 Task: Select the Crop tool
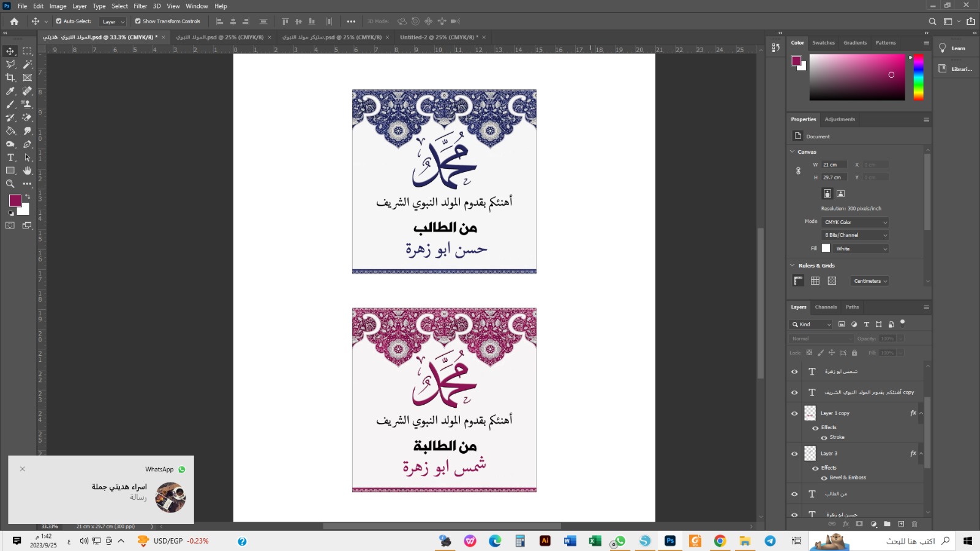tap(10, 78)
